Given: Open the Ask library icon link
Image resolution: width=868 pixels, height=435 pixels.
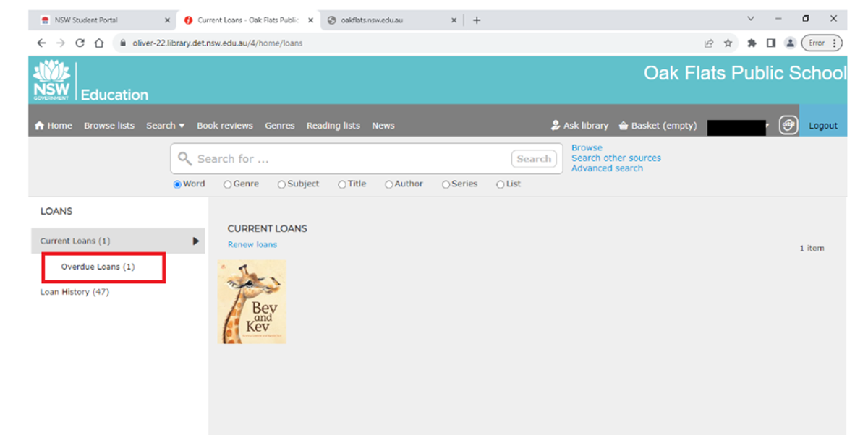Looking at the screenshot, I should pyautogui.click(x=556, y=126).
